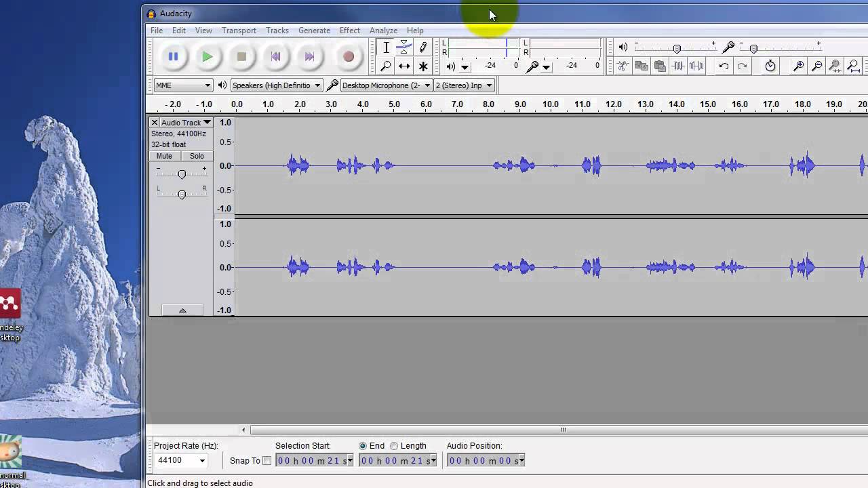Viewport: 868px width, 488px height.
Task: Select the Envelope tool
Action: (404, 47)
